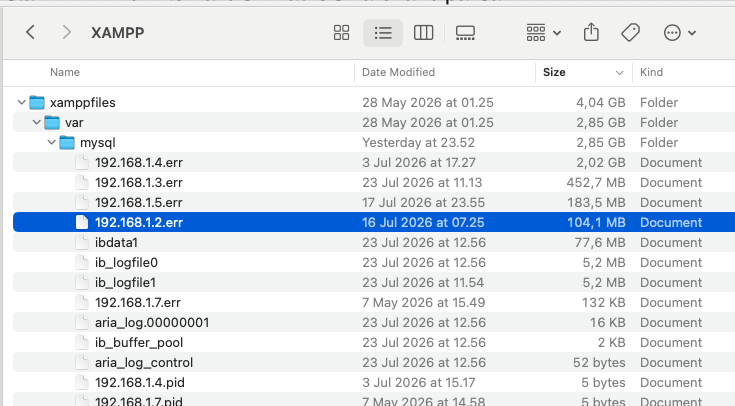
Task: Select the var folder row
Action: coord(374,122)
